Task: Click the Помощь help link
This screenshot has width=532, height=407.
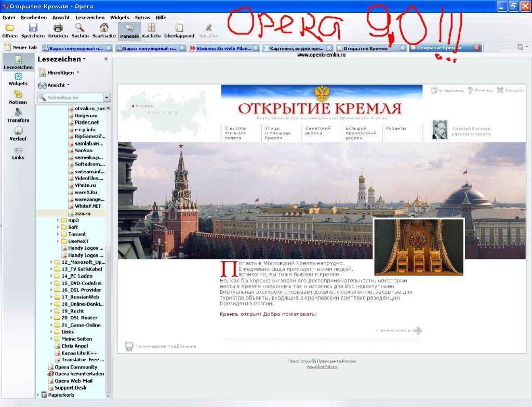Action: (480, 90)
